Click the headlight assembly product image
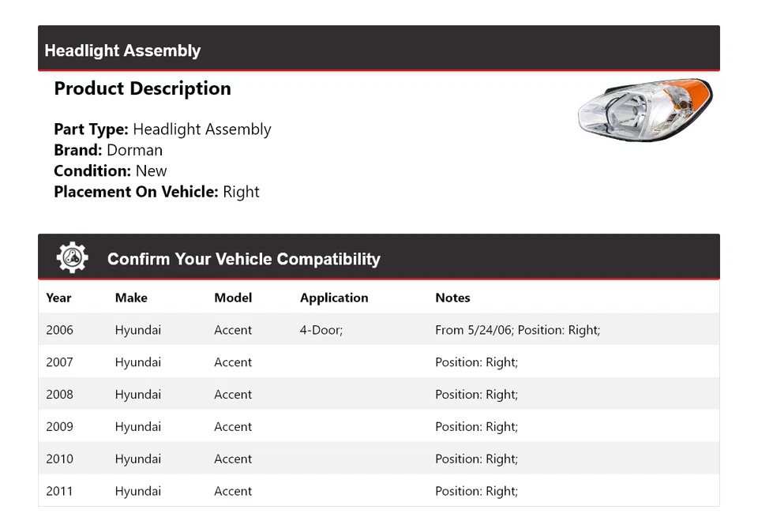Screen dimensions: 758x532 click(644, 111)
